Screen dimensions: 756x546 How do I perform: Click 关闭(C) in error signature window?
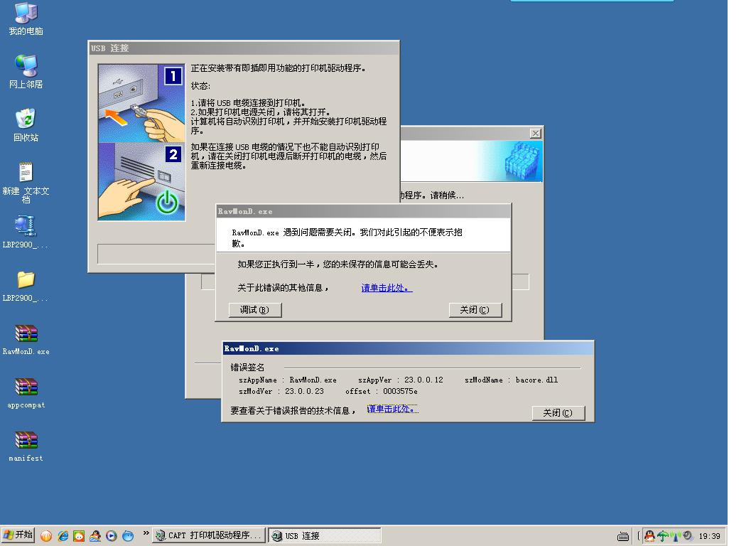558,413
